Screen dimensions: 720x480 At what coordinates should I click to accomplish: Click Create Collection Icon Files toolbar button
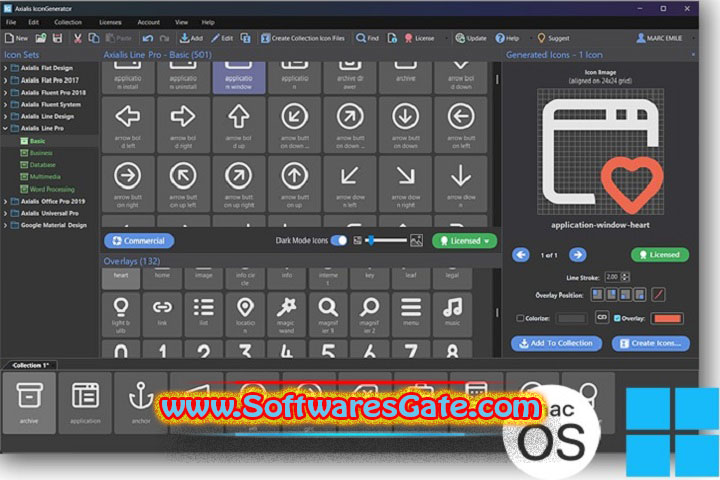(x=303, y=38)
